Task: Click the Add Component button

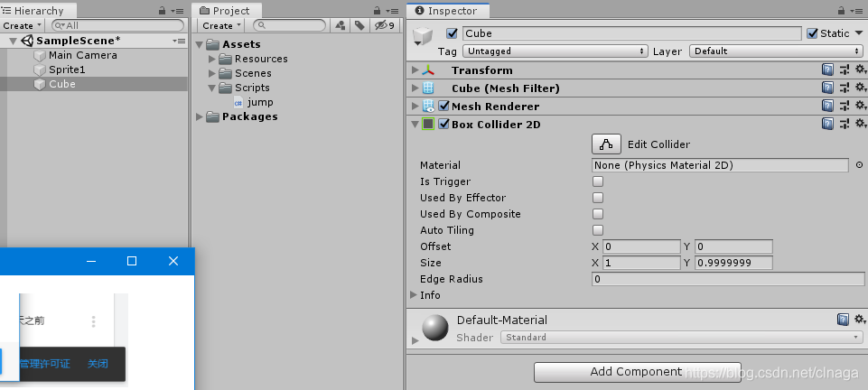Action: click(637, 372)
